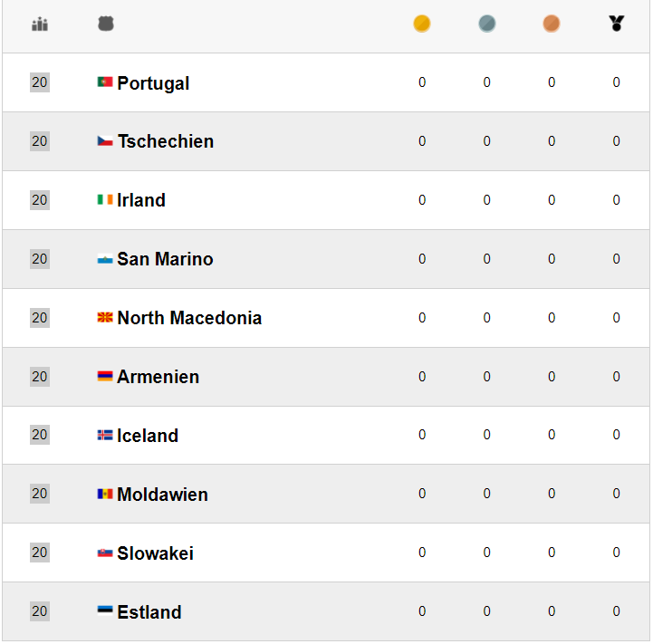Click the Tschechien flag icon
The height and width of the screenshot is (644, 653).
[x=105, y=141]
